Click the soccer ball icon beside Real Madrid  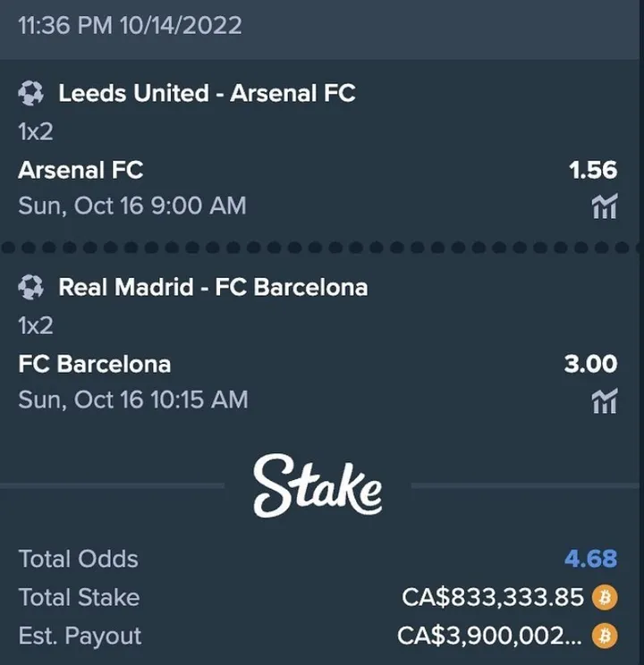[31, 287]
